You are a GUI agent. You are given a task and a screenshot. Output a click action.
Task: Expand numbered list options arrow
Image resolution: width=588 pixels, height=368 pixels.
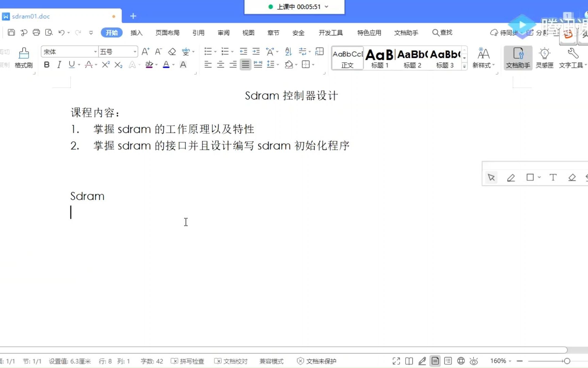click(232, 52)
